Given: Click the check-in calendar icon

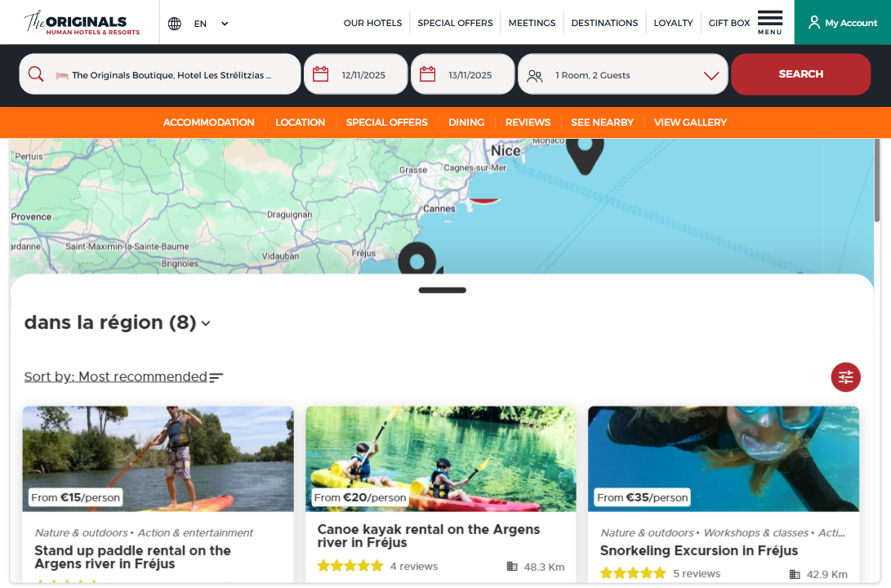Looking at the screenshot, I should [321, 74].
